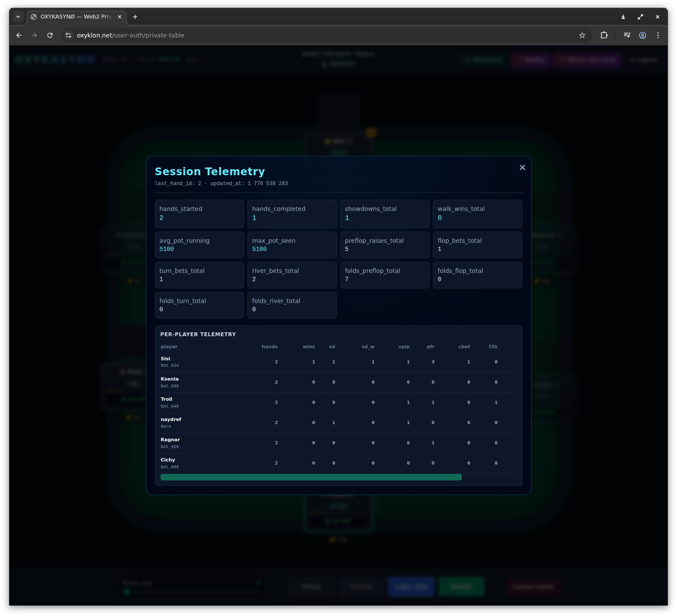Click the Sisi player row name

tap(165, 359)
